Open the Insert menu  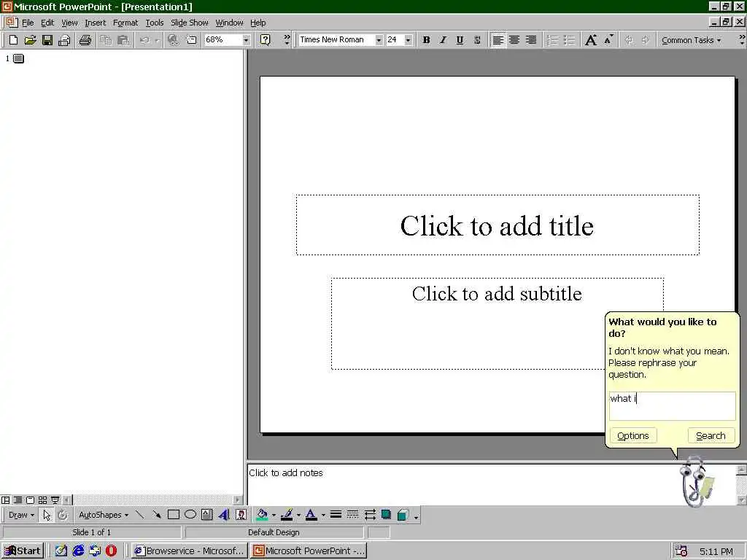96,23
